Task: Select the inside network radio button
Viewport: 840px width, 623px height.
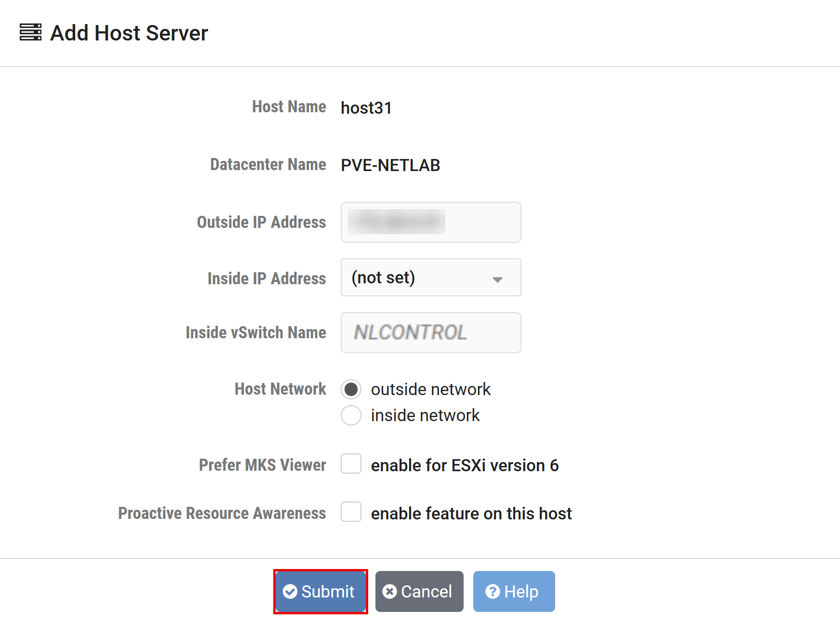Action: 351,415
